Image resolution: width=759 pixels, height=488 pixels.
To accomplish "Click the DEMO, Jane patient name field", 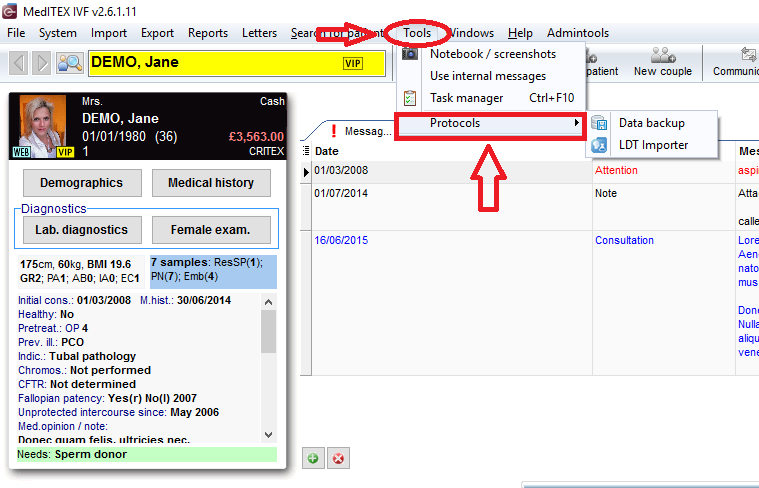I will (237, 63).
